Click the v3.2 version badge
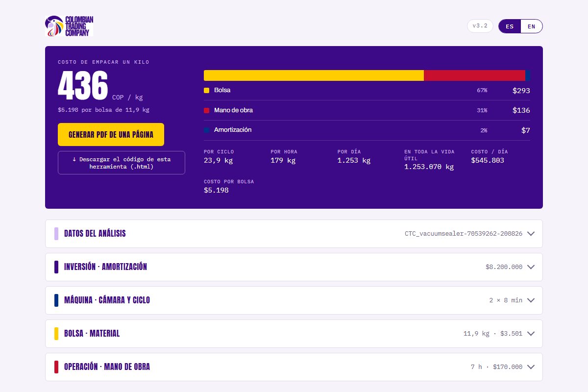This screenshot has height=392, width=588. [x=480, y=26]
